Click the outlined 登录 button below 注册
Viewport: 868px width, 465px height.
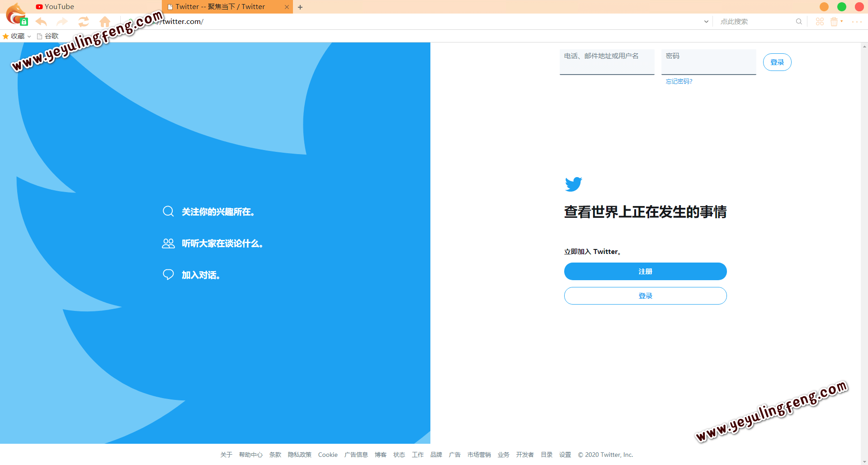(x=645, y=296)
